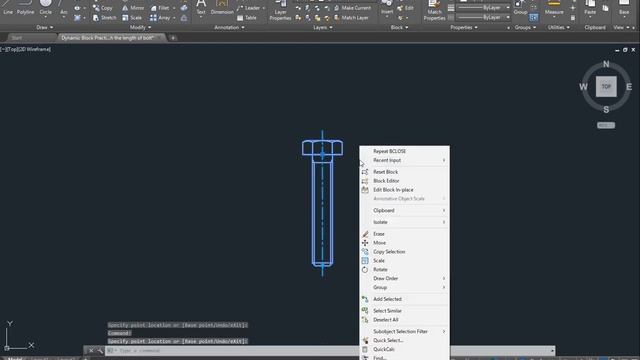This screenshot has height=360, width=640.
Task: Choose Scale from context menu
Action: (404, 260)
